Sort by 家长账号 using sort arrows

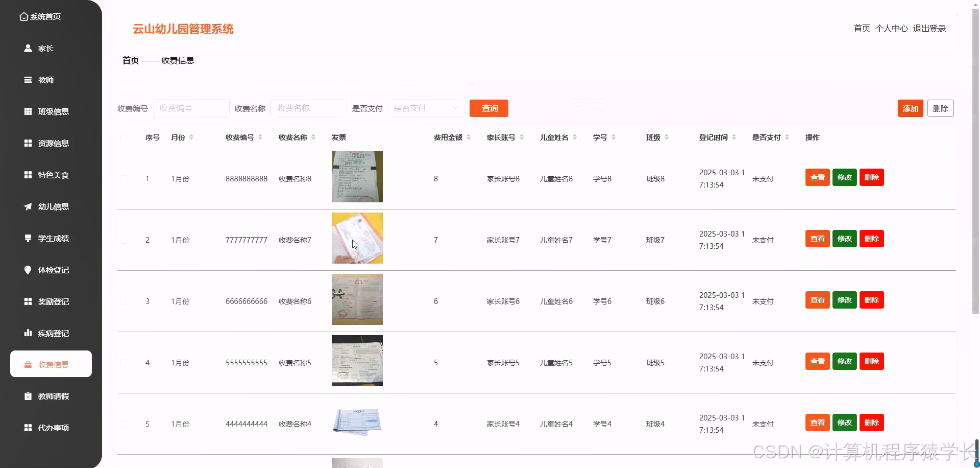point(522,137)
